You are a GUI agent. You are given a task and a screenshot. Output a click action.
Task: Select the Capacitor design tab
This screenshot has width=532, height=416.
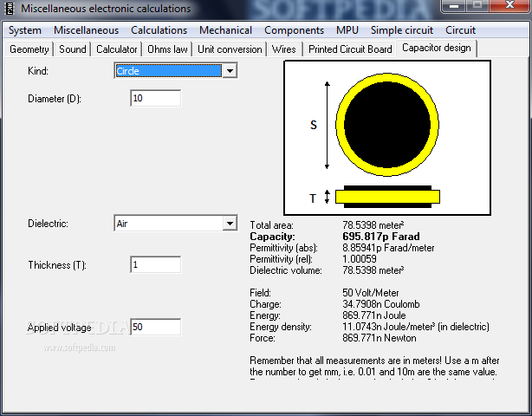click(437, 49)
